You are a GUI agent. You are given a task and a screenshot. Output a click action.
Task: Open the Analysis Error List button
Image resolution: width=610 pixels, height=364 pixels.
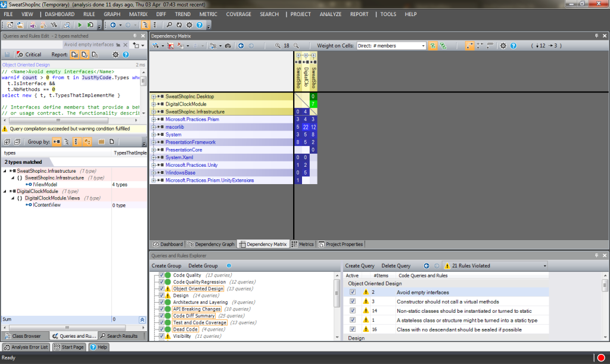click(26, 347)
